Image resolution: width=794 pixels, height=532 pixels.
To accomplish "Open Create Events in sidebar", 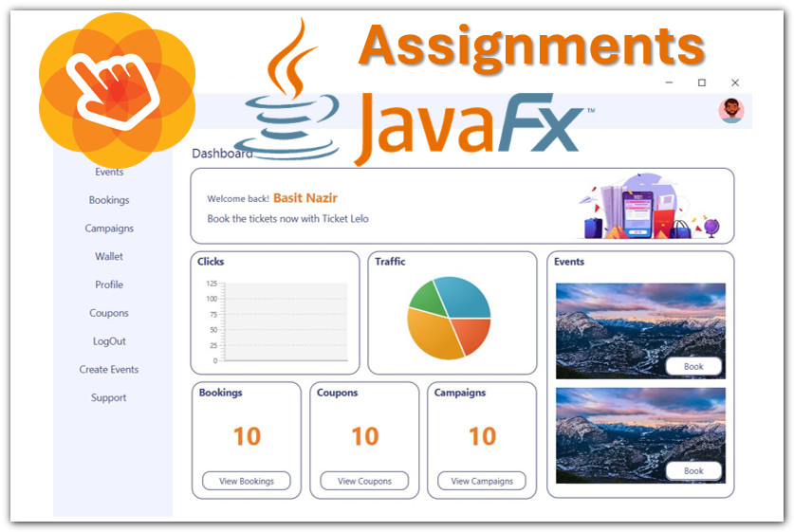I will [109, 370].
